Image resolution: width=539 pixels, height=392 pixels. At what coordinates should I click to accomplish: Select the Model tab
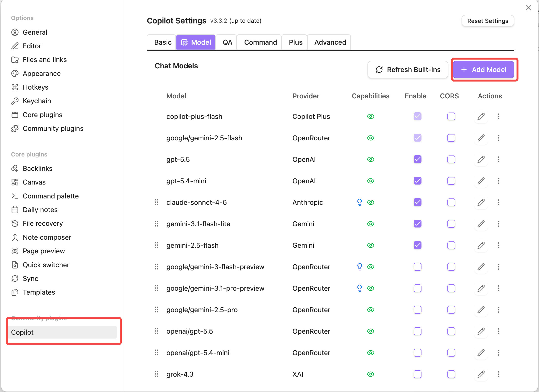pos(196,42)
